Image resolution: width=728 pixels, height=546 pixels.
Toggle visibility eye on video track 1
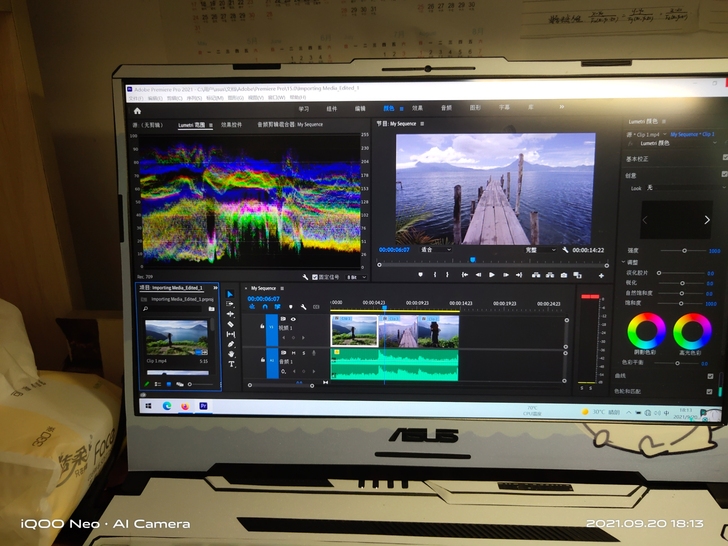[293, 319]
